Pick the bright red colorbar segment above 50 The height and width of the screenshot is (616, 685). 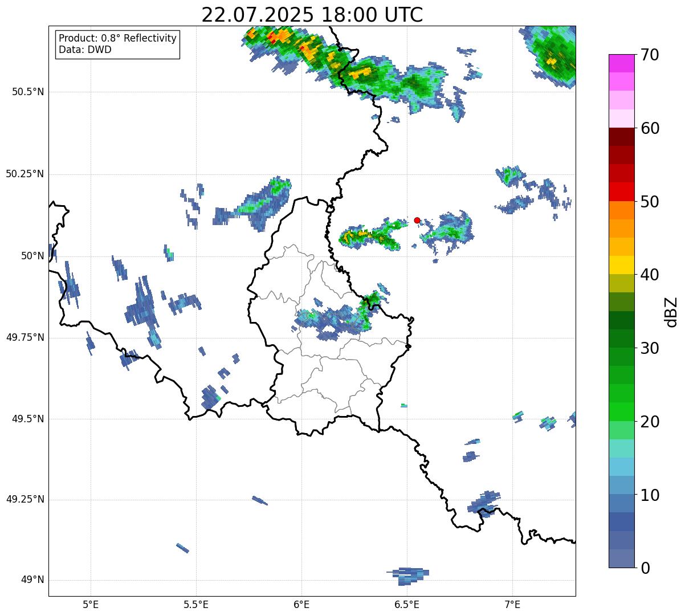[621, 191]
